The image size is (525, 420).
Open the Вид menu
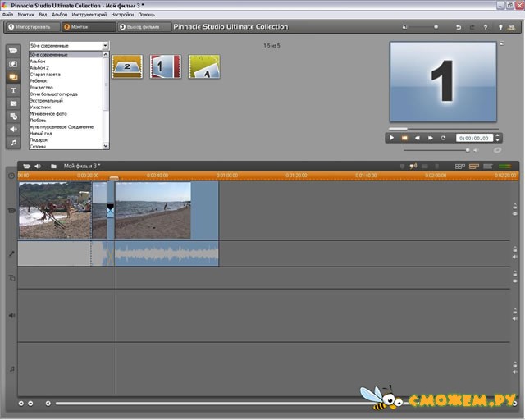coord(43,15)
